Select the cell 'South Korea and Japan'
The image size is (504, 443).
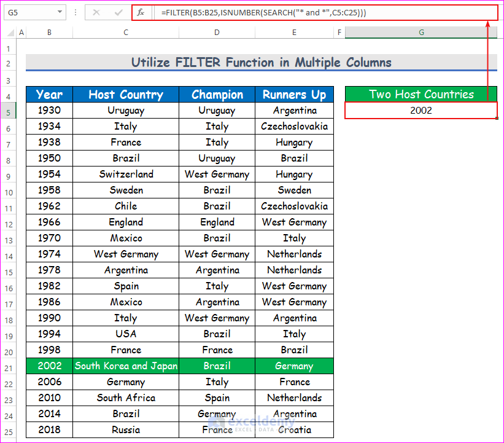[x=126, y=366]
